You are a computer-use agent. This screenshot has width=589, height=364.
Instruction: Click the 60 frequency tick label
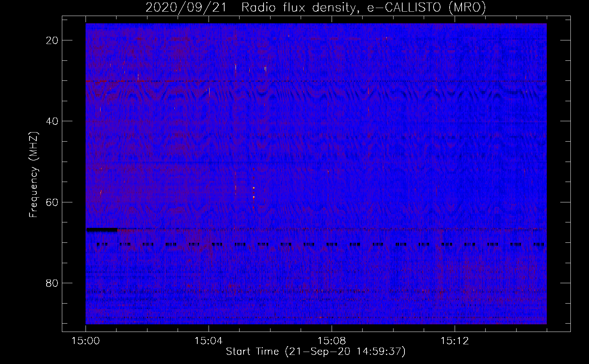pos(52,202)
